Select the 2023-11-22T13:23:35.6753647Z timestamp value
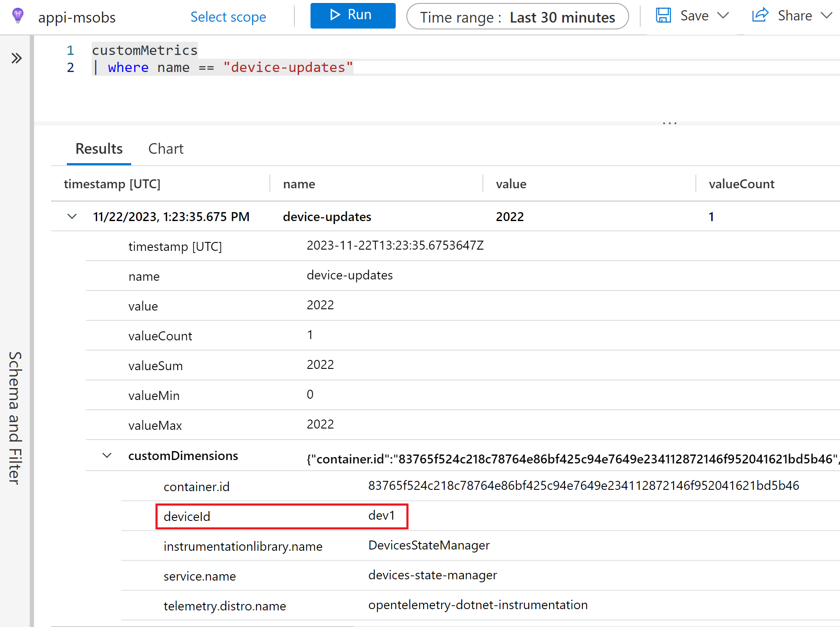The width and height of the screenshot is (840, 627). tap(395, 245)
